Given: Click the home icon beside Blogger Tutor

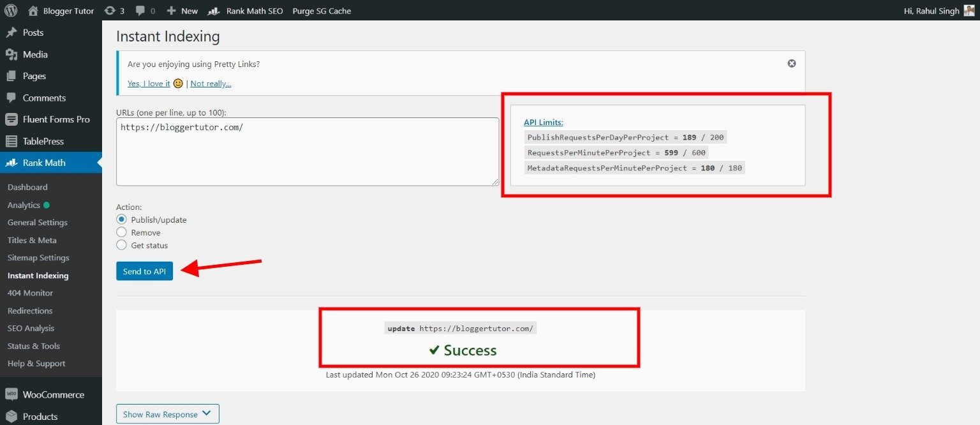Looking at the screenshot, I should [x=33, y=11].
